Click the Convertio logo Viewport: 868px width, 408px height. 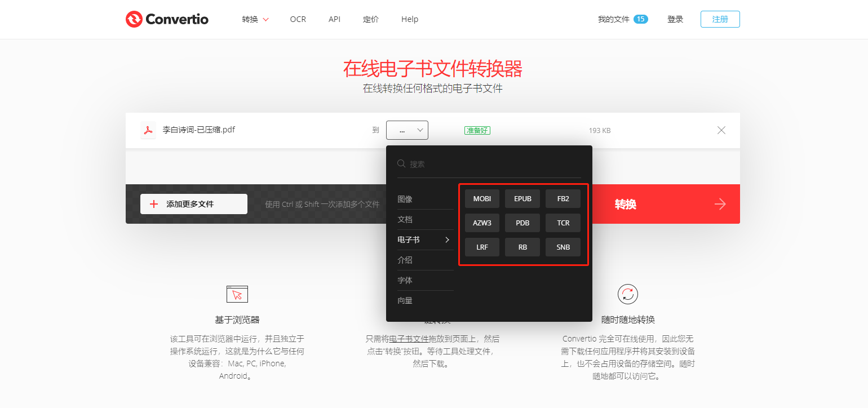pyautogui.click(x=167, y=19)
